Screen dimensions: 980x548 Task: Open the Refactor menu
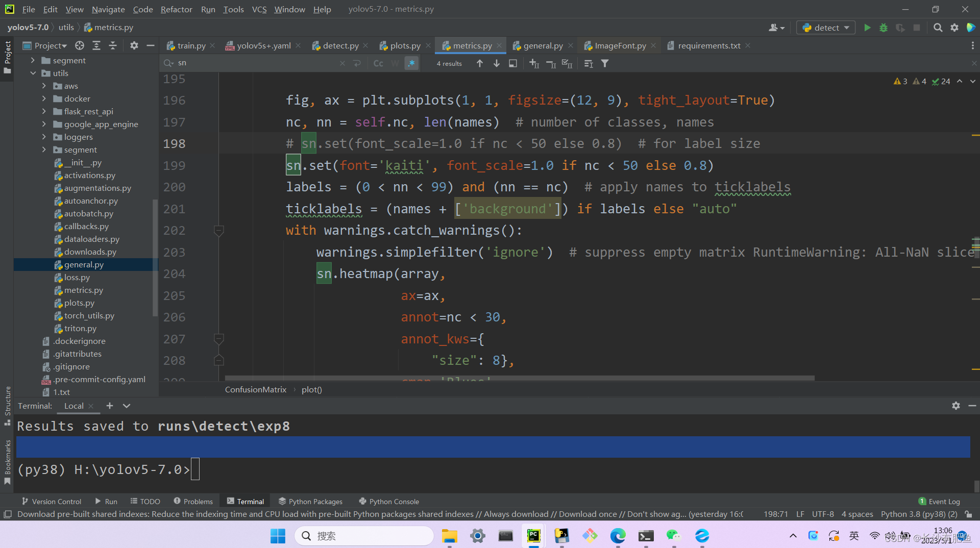[x=176, y=9]
